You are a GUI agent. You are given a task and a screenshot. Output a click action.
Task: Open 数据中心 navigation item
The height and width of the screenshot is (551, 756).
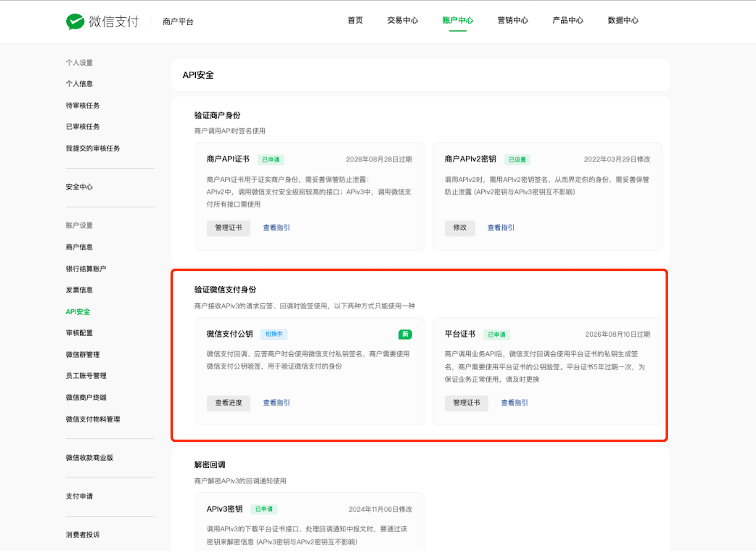(623, 20)
